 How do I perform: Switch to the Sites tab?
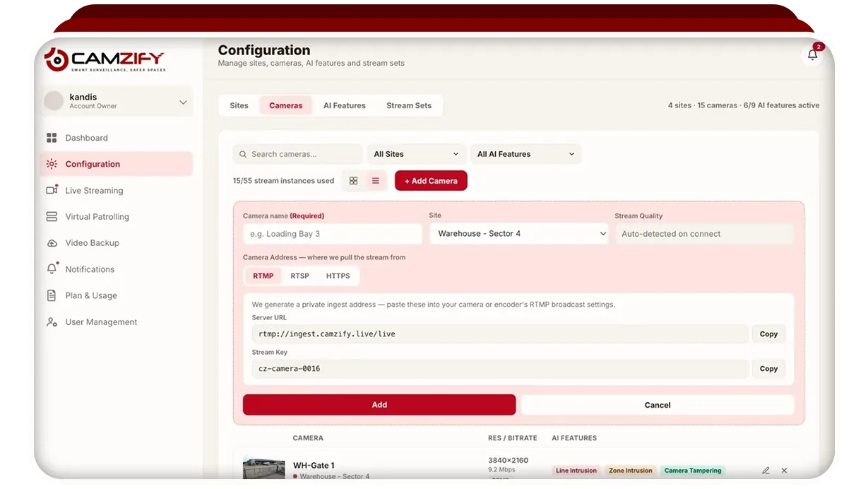click(239, 105)
